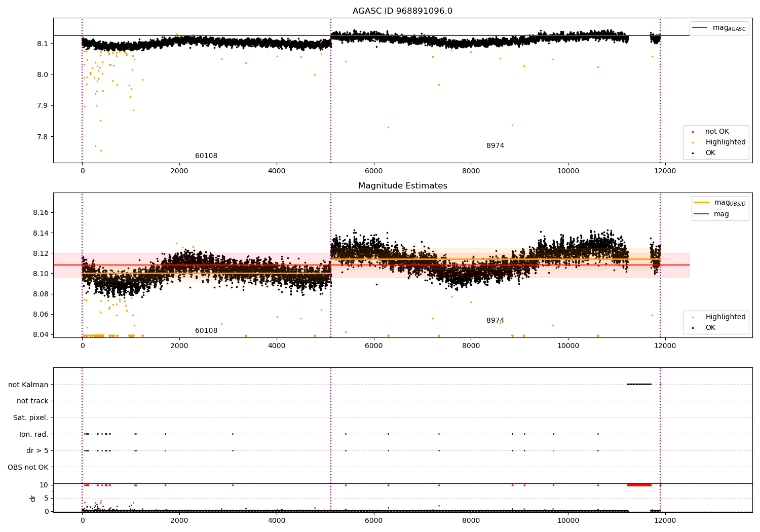Click the 'Ion. rad.' row label

tap(34, 434)
